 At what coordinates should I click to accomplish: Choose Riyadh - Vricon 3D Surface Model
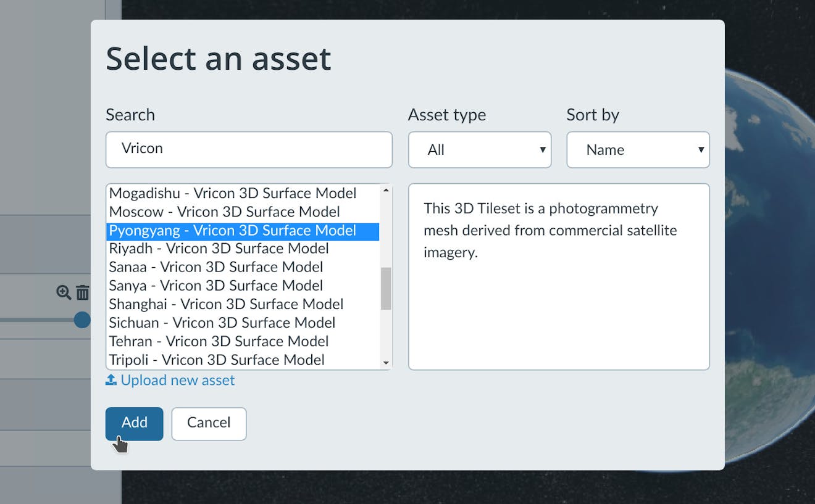coord(219,249)
